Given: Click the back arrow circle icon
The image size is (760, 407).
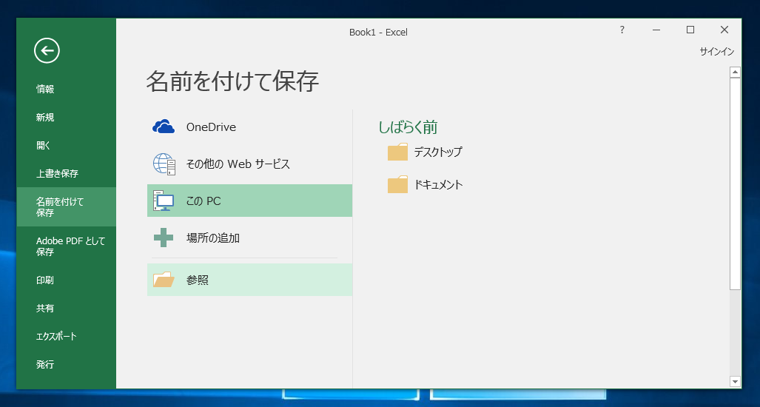Looking at the screenshot, I should [x=47, y=50].
